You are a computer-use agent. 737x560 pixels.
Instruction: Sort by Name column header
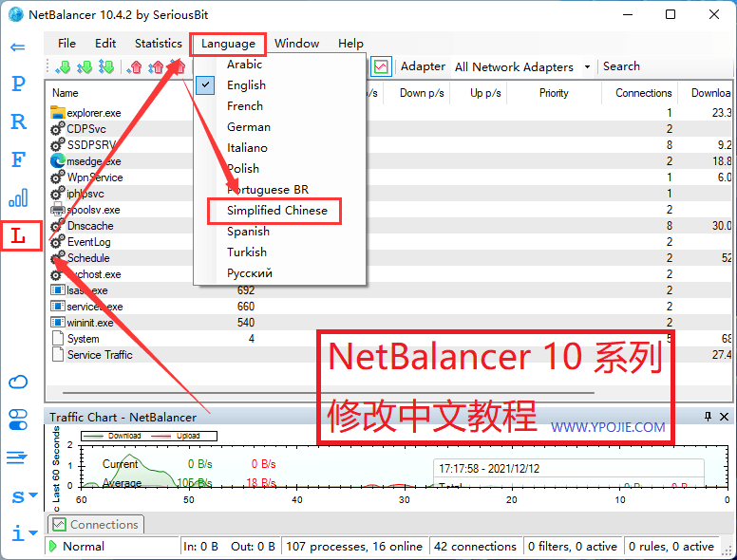click(65, 93)
